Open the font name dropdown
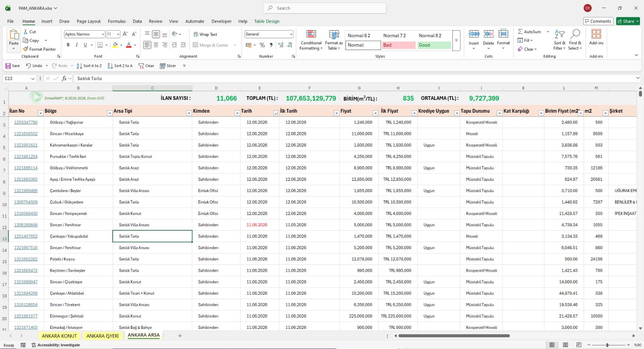 pyautogui.click(x=103, y=34)
